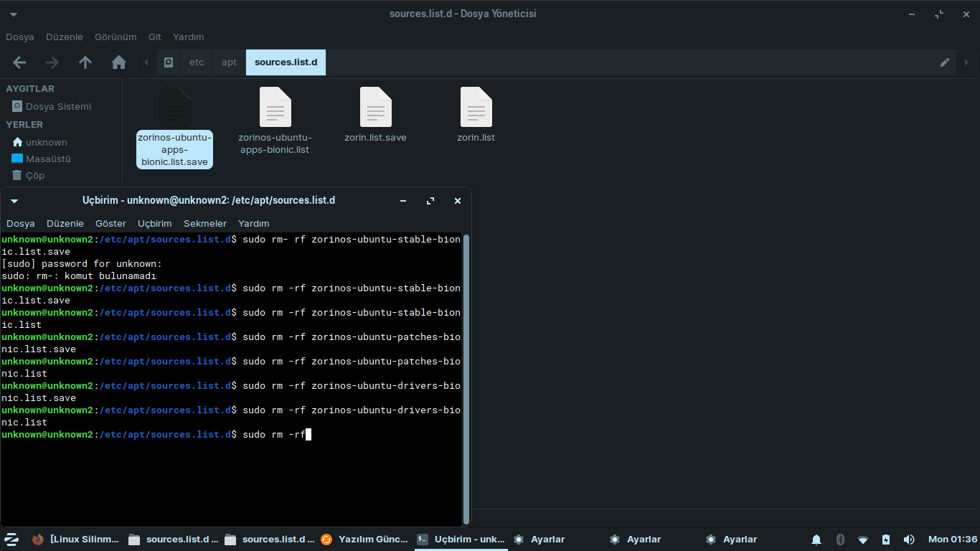Open the home folder icon
The width and height of the screenshot is (980, 551).
(119, 62)
